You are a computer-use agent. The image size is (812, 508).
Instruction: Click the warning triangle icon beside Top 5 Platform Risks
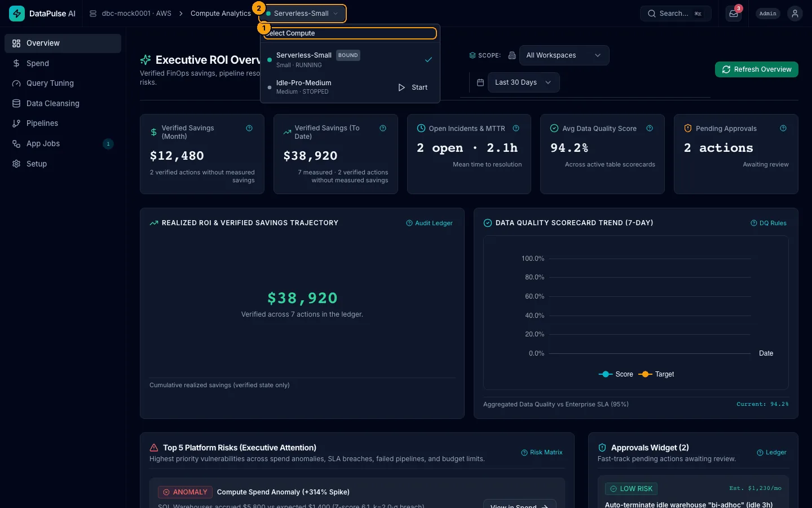point(154,448)
